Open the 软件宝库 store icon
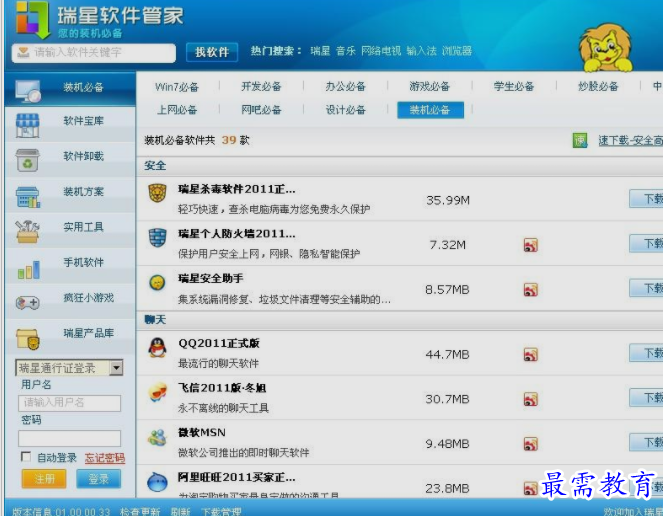This screenshot has width=663, height=516. (27, 126)
